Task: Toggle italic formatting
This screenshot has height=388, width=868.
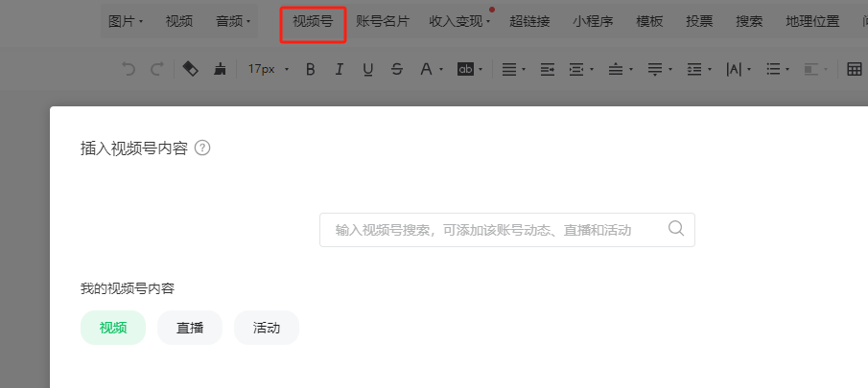Action: [x=340, y=69]
